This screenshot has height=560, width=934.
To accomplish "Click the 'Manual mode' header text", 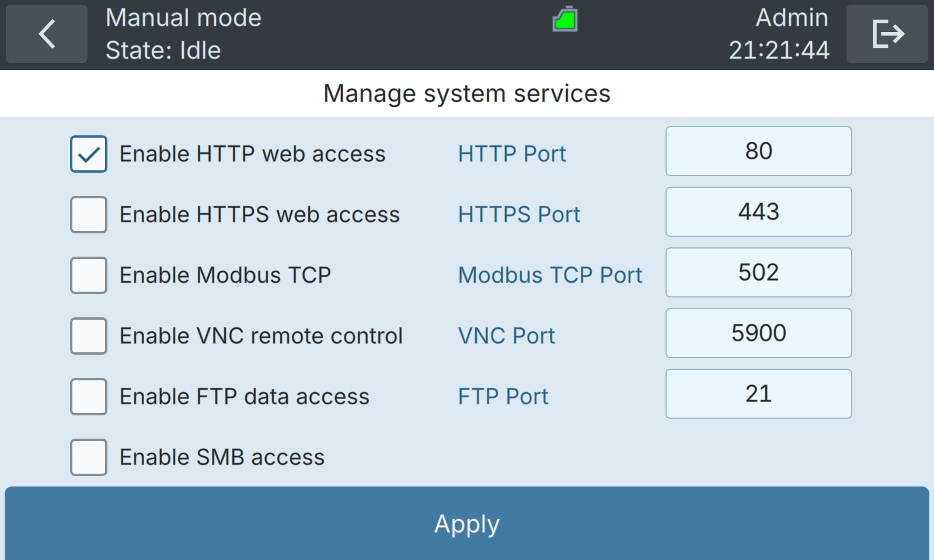I will click(183, 18).
